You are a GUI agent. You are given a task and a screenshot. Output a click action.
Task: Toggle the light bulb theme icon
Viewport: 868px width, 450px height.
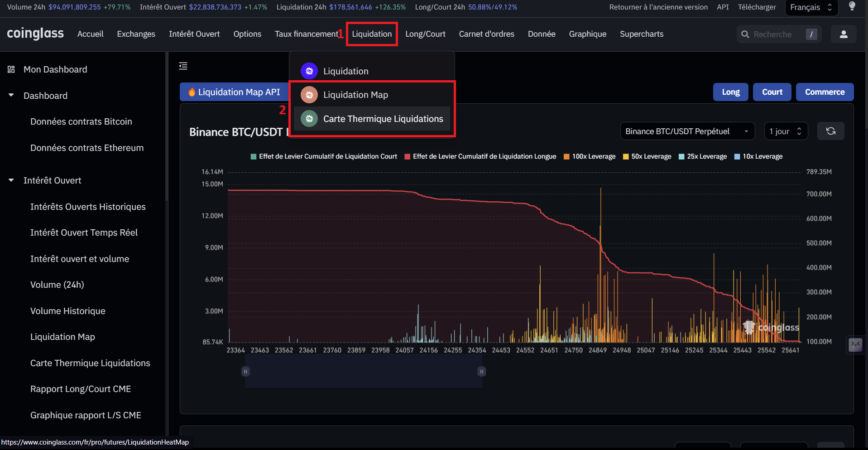tap(852, 7)
